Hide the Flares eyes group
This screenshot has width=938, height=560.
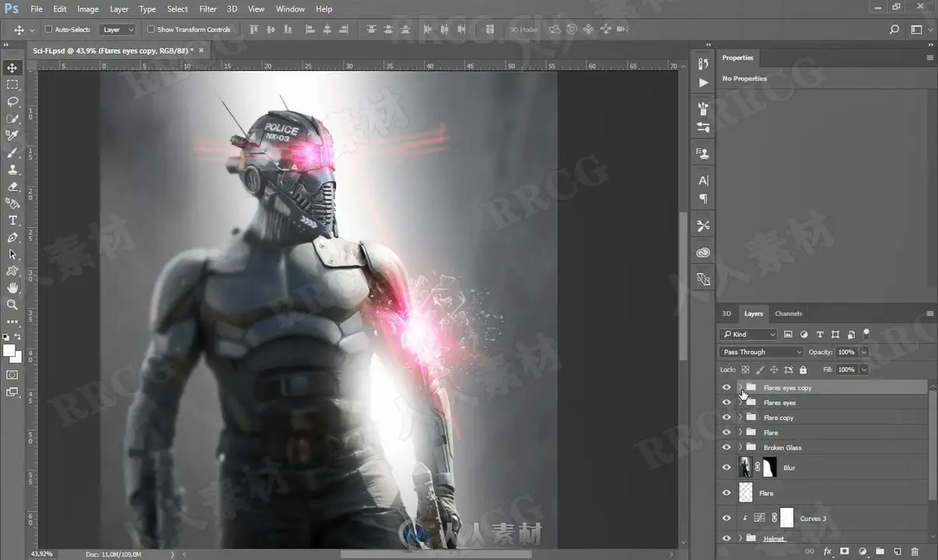(x=726, y=402)
